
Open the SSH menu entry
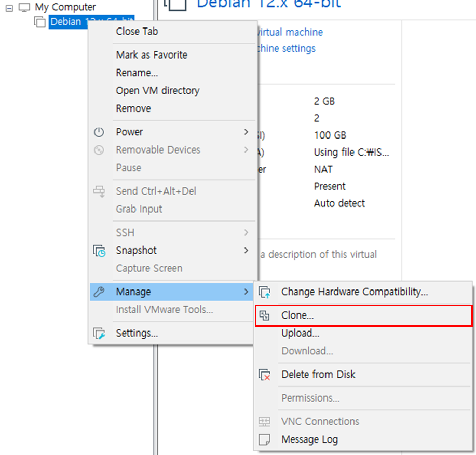point(172,232)
